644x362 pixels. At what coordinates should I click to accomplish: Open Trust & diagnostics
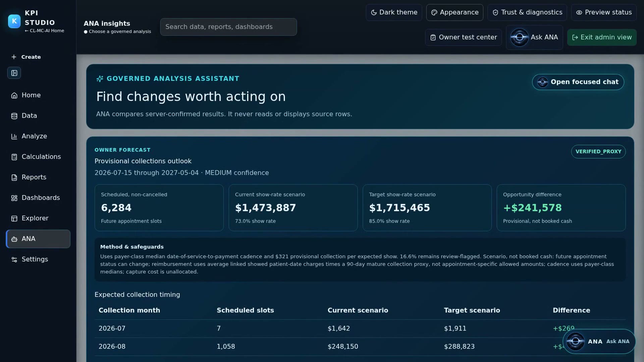tap(527, 12)
